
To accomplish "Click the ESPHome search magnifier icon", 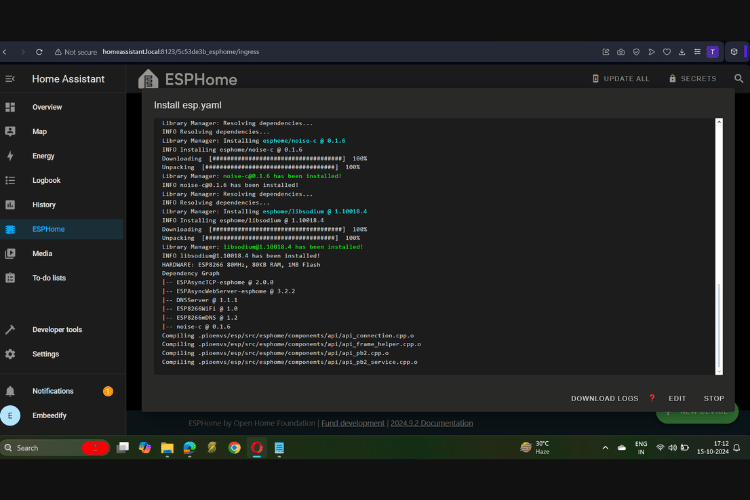I will pos(739,78).
